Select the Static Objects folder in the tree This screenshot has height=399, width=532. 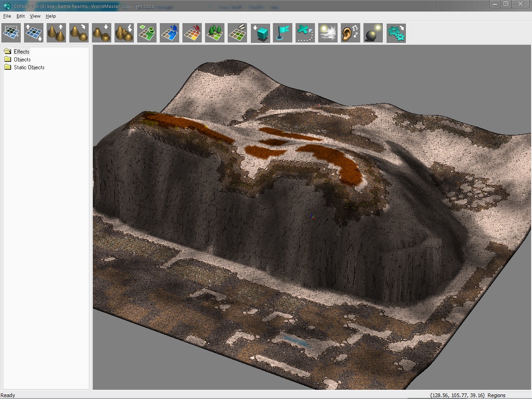[x=29, y=67]
